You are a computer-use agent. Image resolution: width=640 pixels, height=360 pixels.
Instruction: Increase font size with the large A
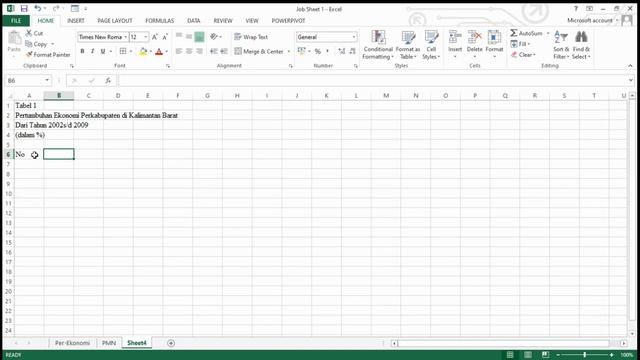pyautogui.click(x=155, y=37)
